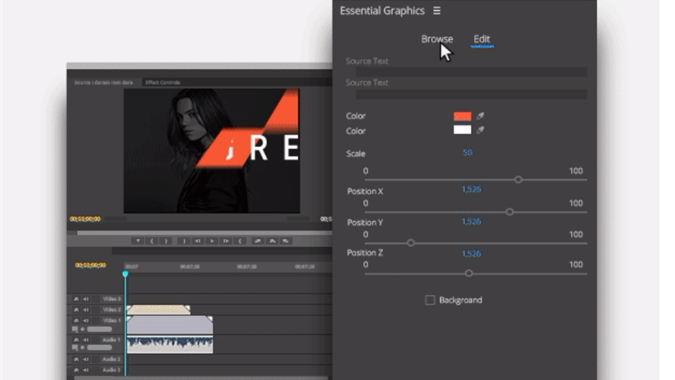This screenshot has width=675, height=380.
Task: Select the beige clip on Video 2
Action: point(158,309)
